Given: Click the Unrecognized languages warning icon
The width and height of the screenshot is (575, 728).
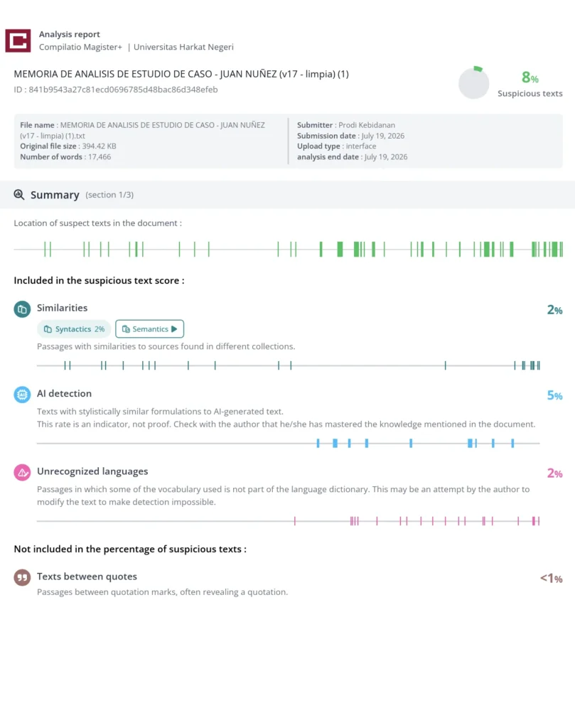Looking at the screenshot, I should click(22, 473).
